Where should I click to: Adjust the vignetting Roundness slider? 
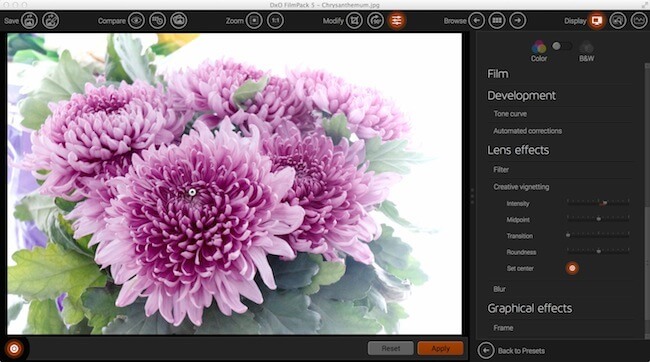click(x=598, y=251)
